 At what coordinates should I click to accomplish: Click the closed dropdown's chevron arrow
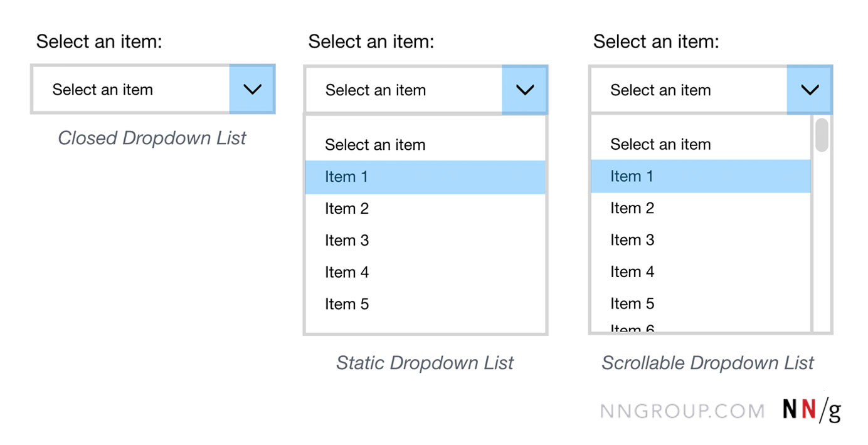(x=252, y=90)
